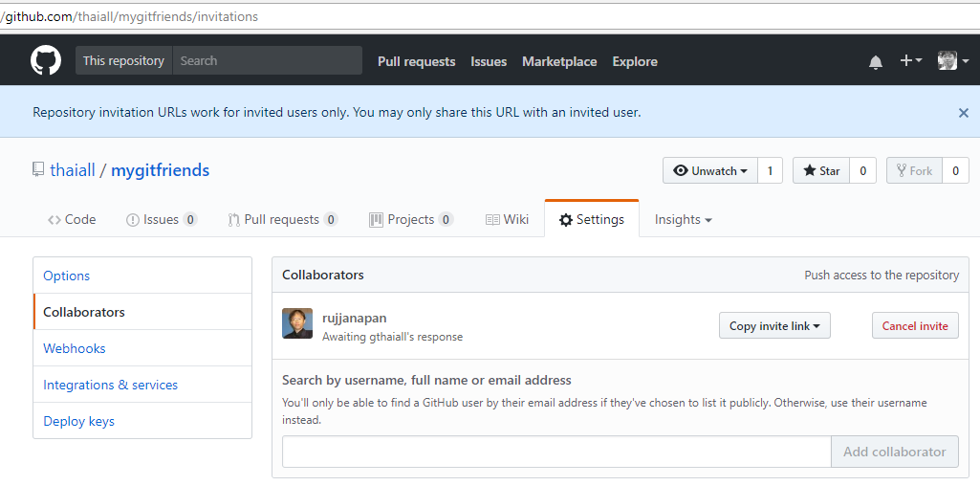Viewport: 980px width, 486px height.
Task: Fork the mygitfriends repository
Action: pos(912,170)
